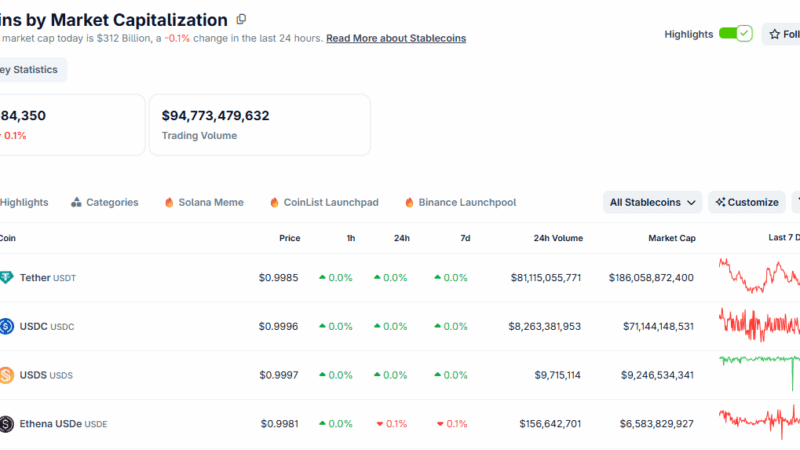Click the Customize button
The height and width of the screenshot is (450, 800).
(x=747, y=203)
